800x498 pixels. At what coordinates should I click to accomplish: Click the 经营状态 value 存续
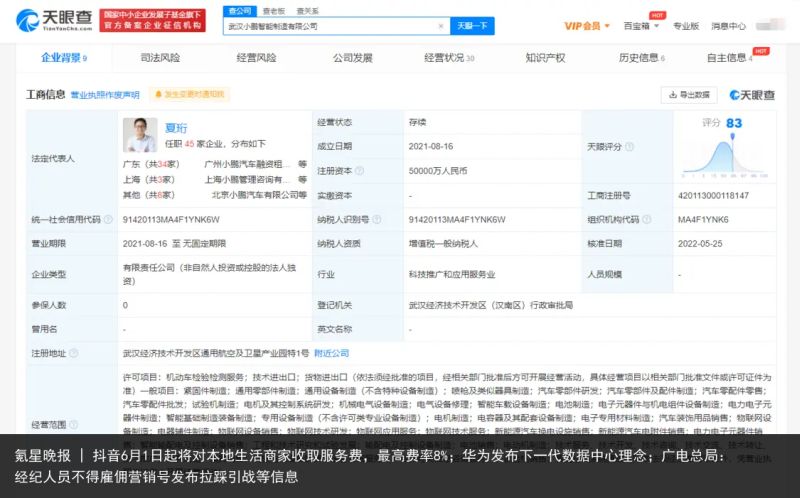click(417, 122)
